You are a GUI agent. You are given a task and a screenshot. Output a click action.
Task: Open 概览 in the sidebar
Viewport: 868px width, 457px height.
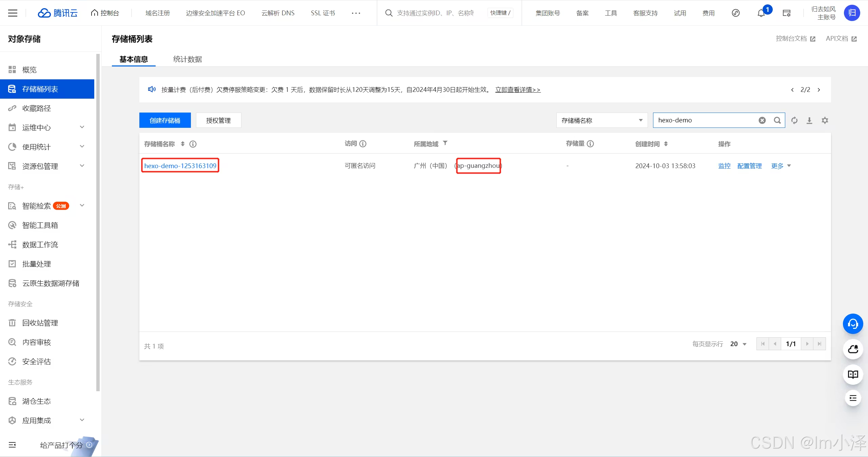click(x=47, y=69)
